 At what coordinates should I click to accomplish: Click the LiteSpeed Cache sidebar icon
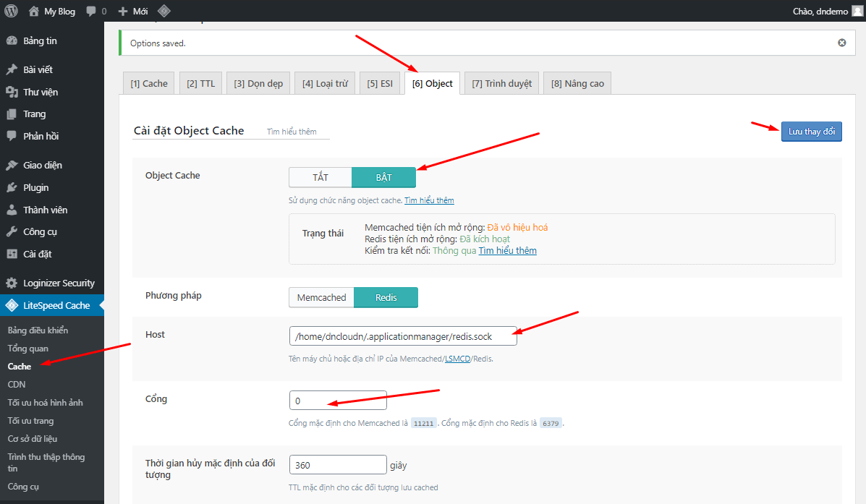coord(12,305)
